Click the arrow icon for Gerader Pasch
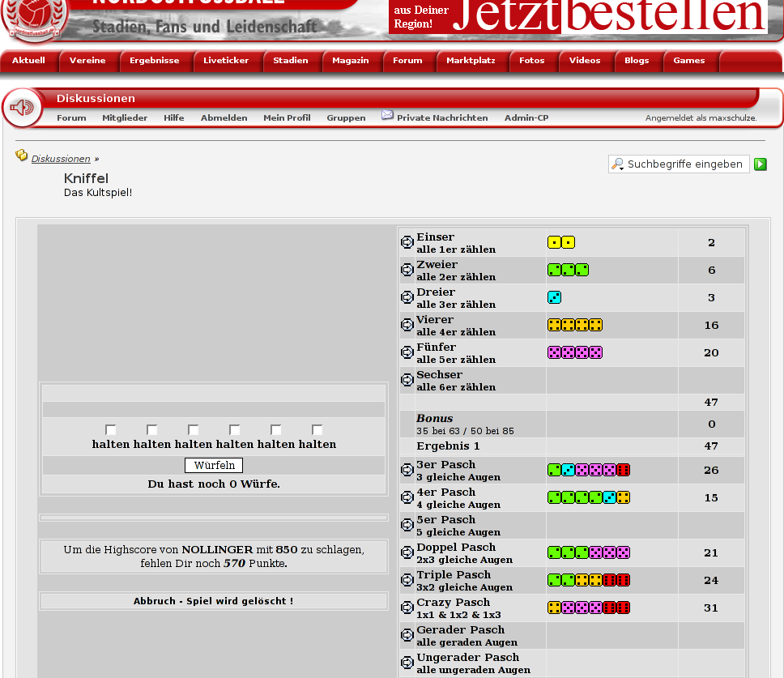The image size is (784, 678). 407,635
